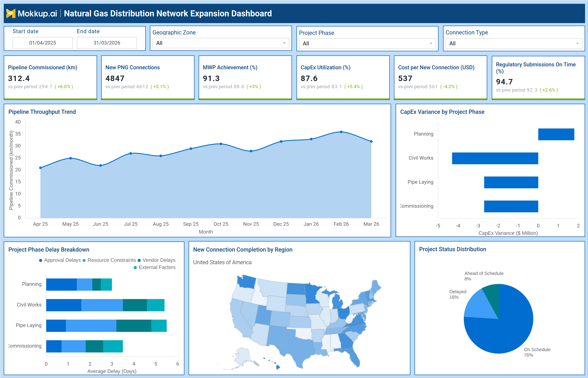Click the +6.0% change in Pipeline Commissioned
This screenshot has width=588, height=378.
pyautogui.click(x=64, y=87)
